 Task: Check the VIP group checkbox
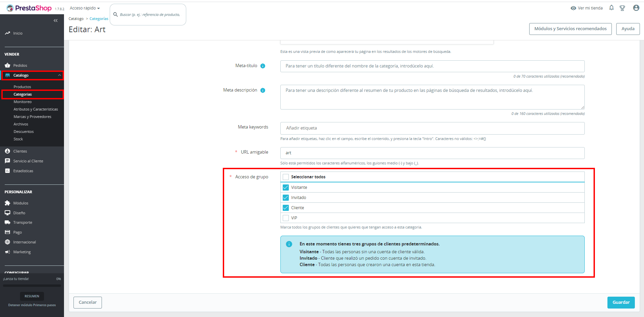tap(286, 218)
